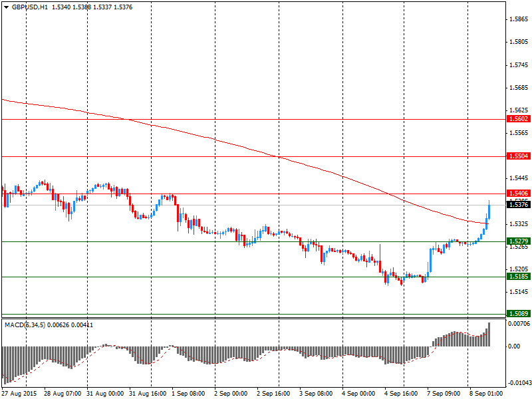Select the green 1.5185 support level label
The image size is (532, 399).
[519, 277]
